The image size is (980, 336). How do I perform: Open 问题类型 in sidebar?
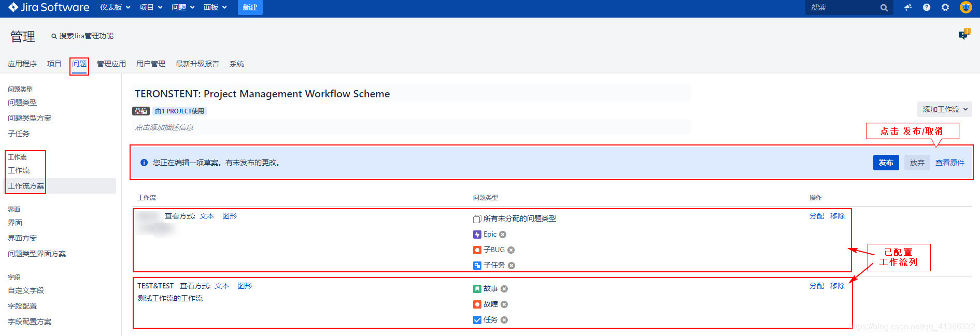tap(22, 103)
